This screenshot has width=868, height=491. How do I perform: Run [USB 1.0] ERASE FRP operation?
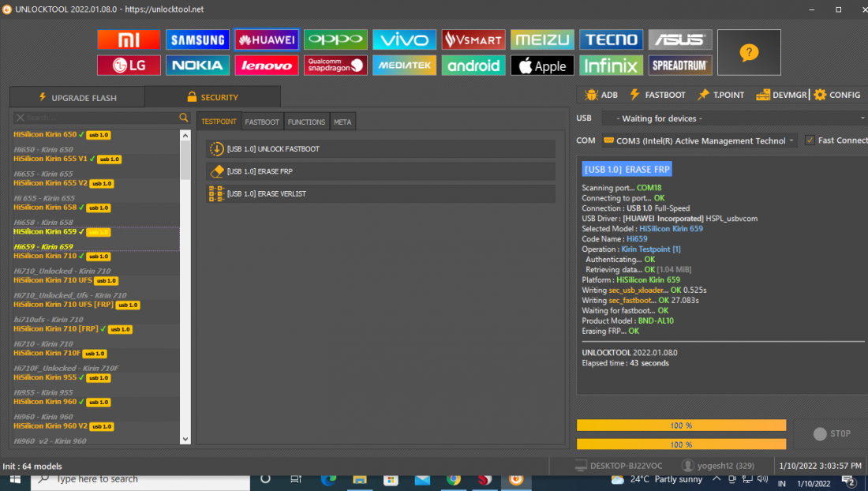(x=381, y=171)
